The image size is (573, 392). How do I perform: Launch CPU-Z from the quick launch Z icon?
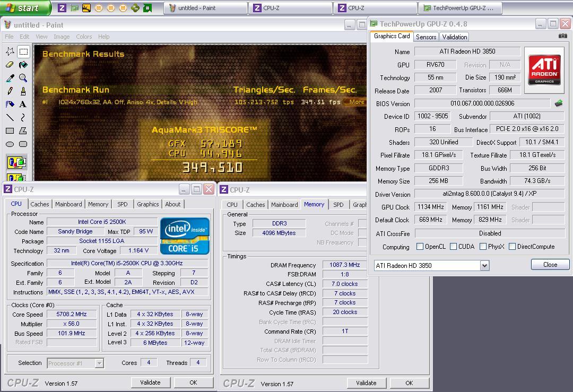(x=62, y=7)
